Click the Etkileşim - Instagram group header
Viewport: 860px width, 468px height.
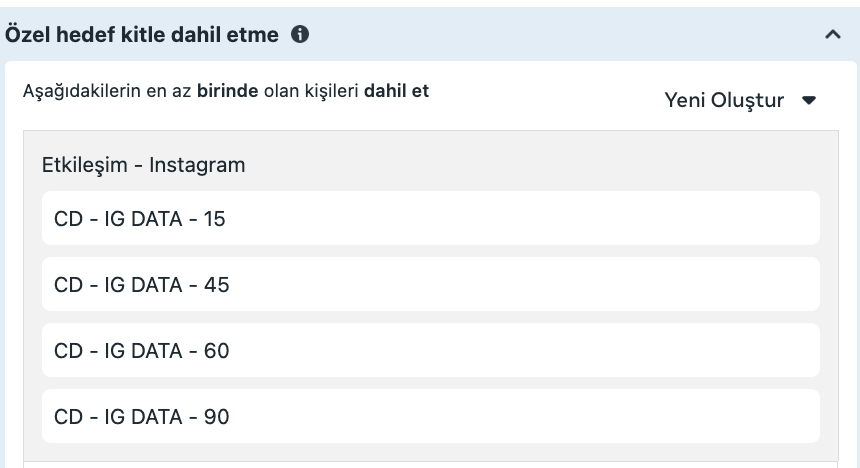coord(143,165)
